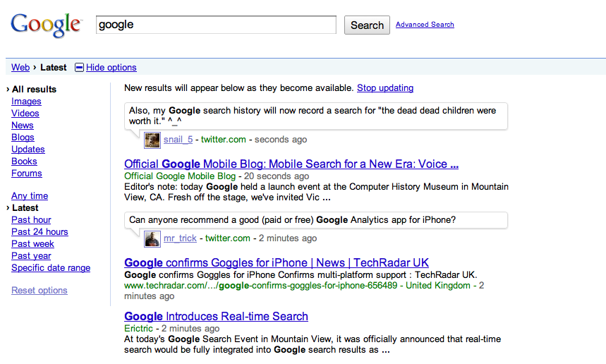Open the Advanced Search link
Image resolution: width=606 pixels, height=364 pixels.
[x=425, y=25]
